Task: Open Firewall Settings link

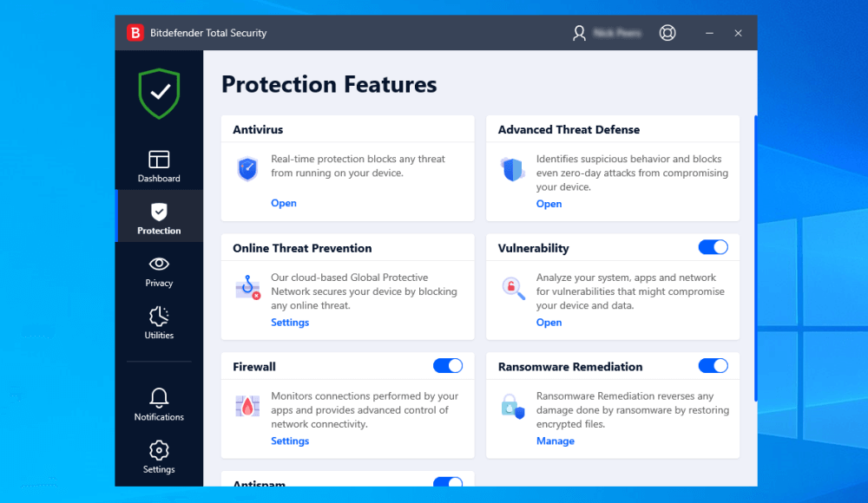Action: point(290,441)
